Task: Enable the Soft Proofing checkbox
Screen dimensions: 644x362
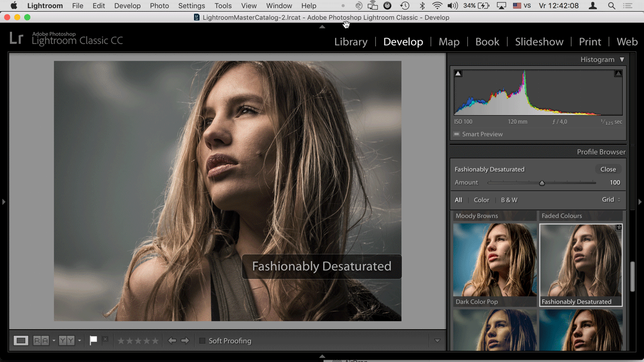Action: 202,341
